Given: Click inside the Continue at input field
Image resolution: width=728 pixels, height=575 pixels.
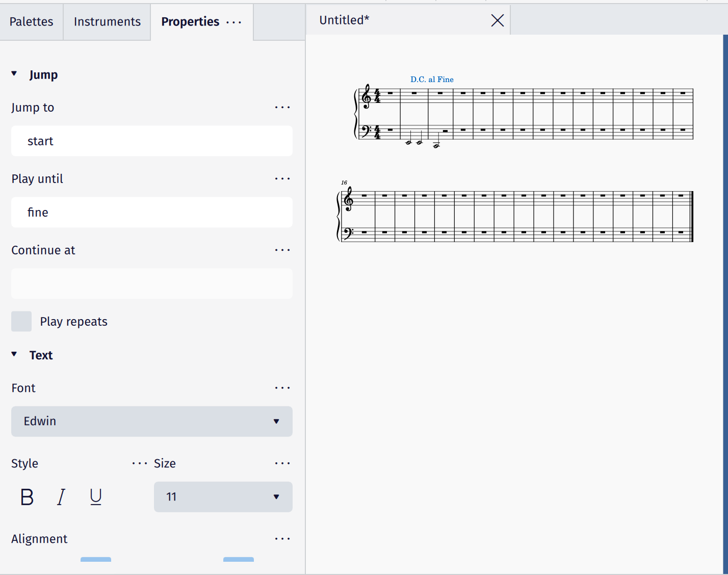Looking at the screenshot, I should (151, 283).
